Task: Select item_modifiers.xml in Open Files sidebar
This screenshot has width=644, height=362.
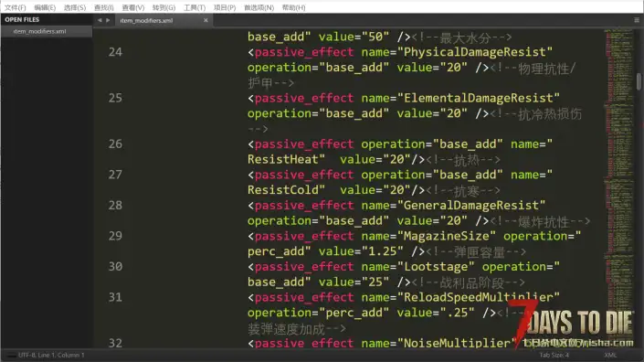Action: 46,31
